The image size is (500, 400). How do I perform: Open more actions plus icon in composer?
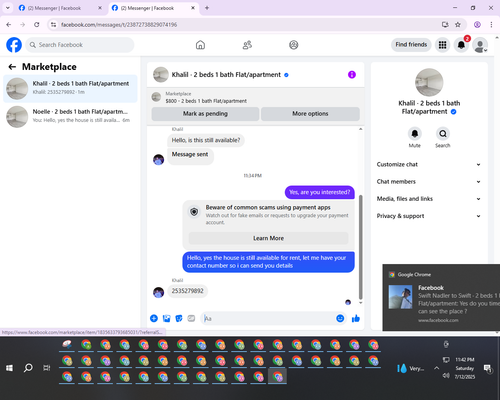tap(154, 318)
